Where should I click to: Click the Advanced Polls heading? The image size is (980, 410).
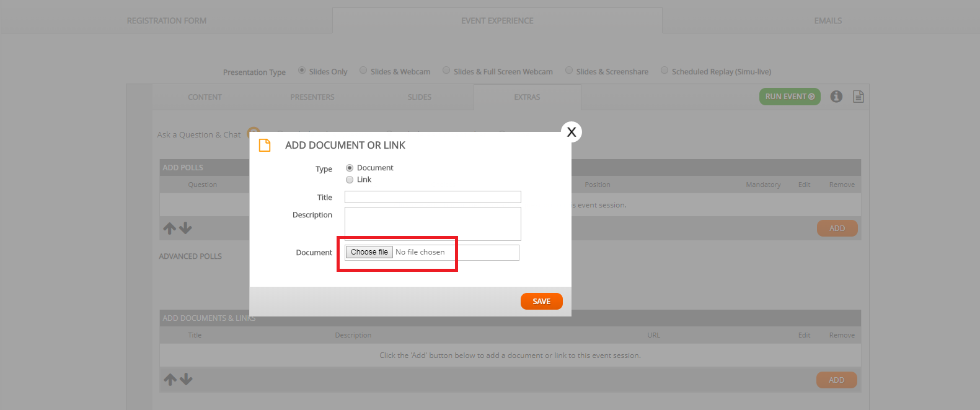tap(190, 256)
